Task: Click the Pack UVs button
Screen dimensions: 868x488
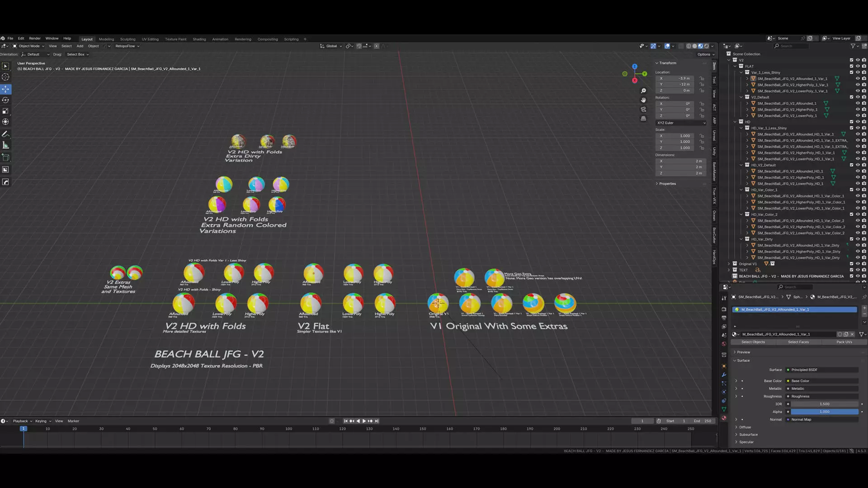Action: tap(844, 342)
